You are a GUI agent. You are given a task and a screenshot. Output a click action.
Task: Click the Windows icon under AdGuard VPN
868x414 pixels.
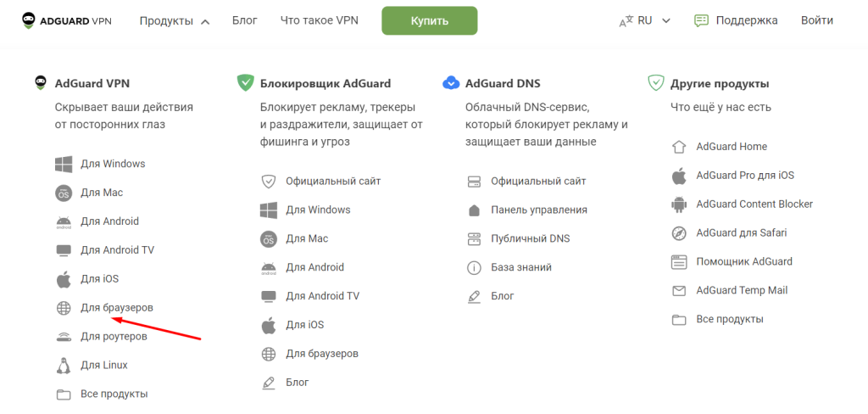64,164
